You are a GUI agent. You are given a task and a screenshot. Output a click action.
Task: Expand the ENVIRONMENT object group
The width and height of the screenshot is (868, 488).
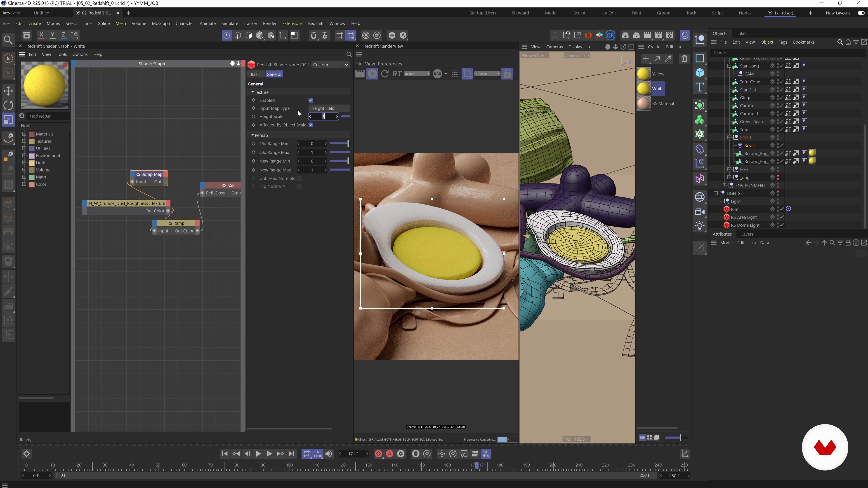(x=724, y=185)
